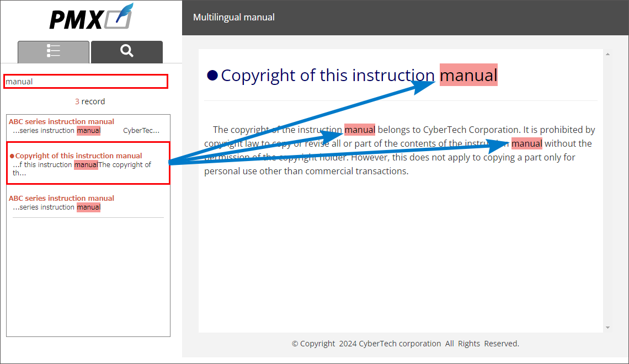Click the "3 record" count text
This screenshot has height=364, width=629.
[x=90, y=101]
